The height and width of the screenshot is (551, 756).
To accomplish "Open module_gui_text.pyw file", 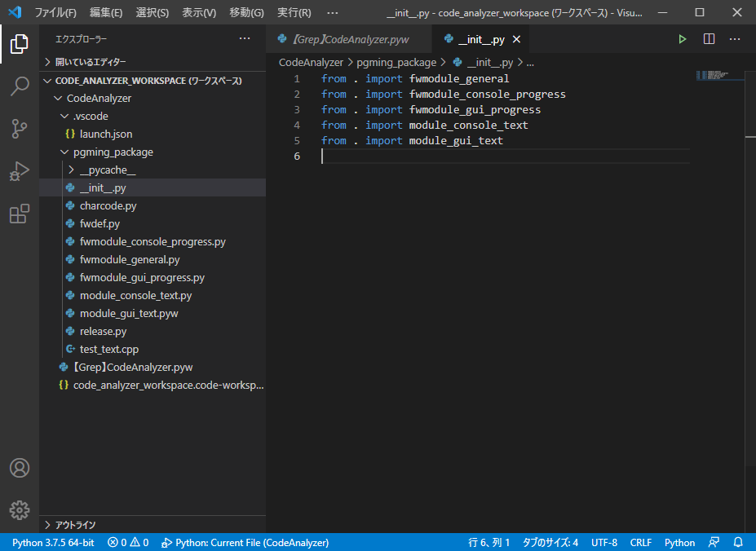I will pos(153,313).
